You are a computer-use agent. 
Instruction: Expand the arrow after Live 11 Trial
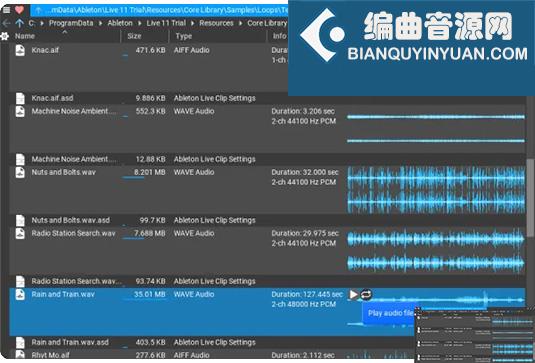pos(193,24)
